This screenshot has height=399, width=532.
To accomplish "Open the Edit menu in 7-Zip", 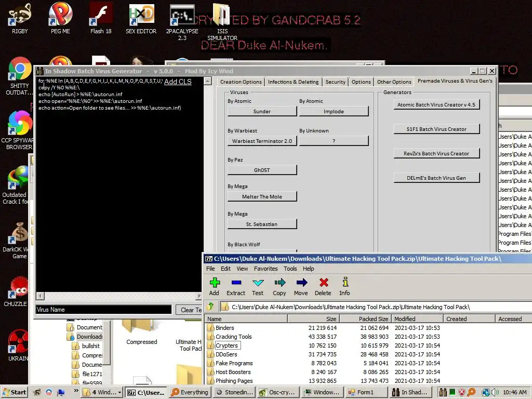I will pos(225,269).
